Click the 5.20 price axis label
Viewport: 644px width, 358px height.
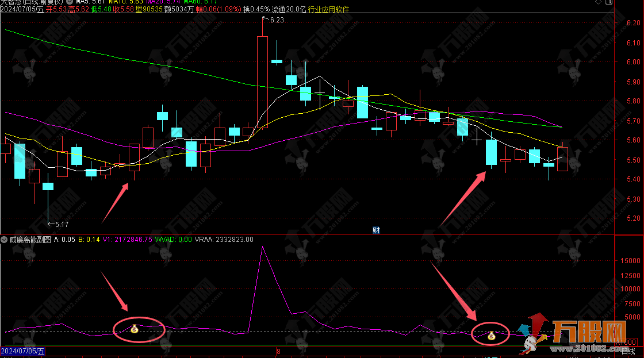(633, 218)
